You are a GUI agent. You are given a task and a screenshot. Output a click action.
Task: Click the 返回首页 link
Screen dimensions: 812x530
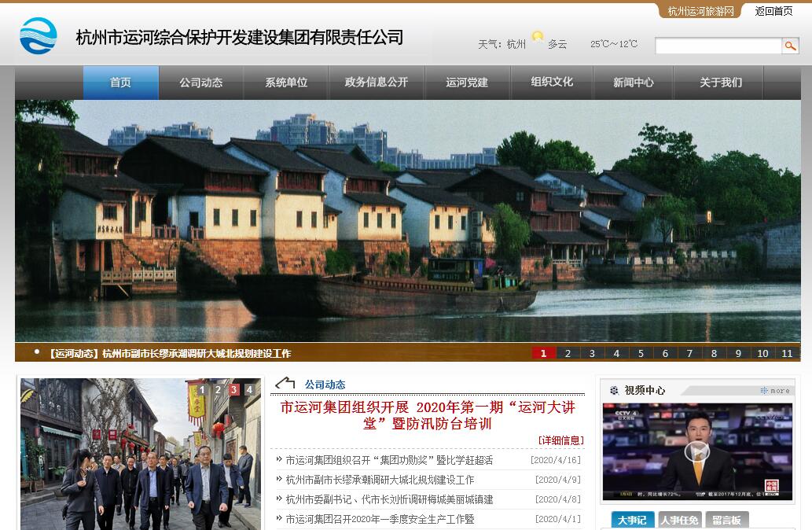pos(773,11)
